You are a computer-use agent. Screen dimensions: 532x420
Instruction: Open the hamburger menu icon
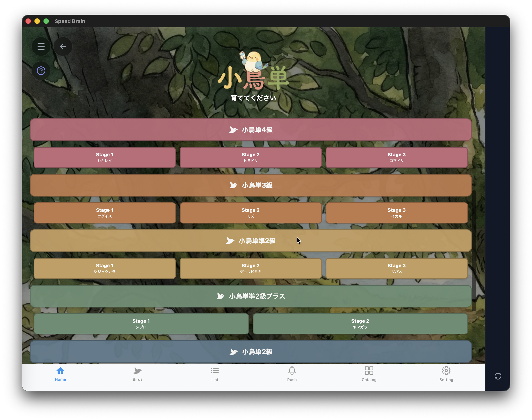point(41,46)
